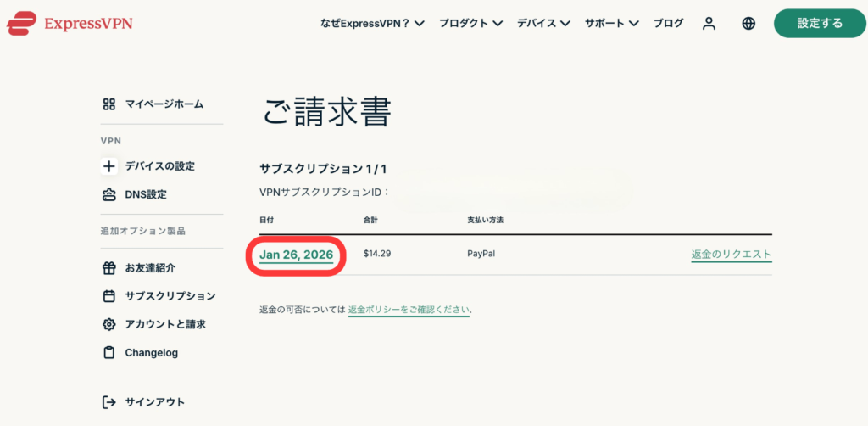Open the ブログ menu item
Image resolution: width=868 pixels, height=426 pixels.
point(668,24)
